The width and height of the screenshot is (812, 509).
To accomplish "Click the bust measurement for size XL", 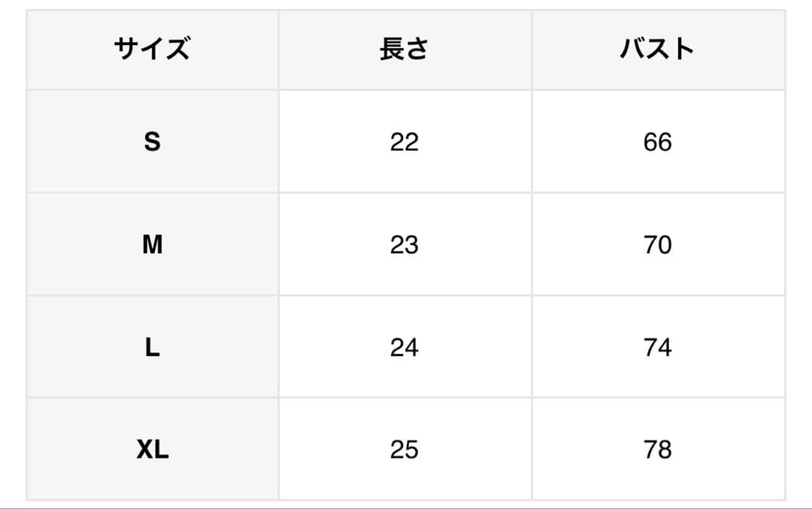I will 657,449.
